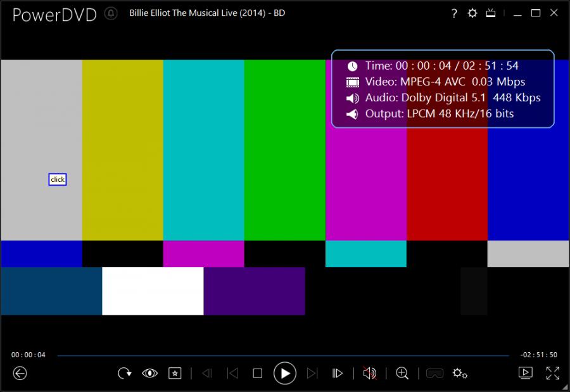Click the notification bell next to PowerDVD logo

(111, 13)
